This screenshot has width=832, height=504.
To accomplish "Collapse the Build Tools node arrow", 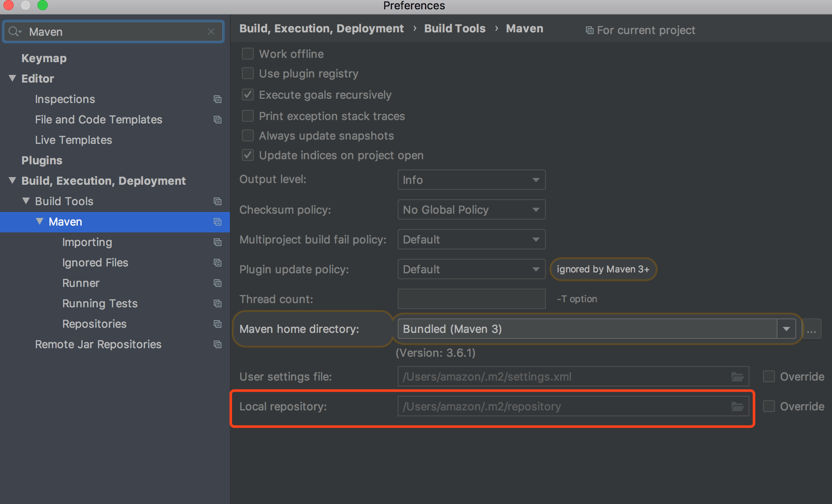I will pyautogui.click(x=26, y=201).
